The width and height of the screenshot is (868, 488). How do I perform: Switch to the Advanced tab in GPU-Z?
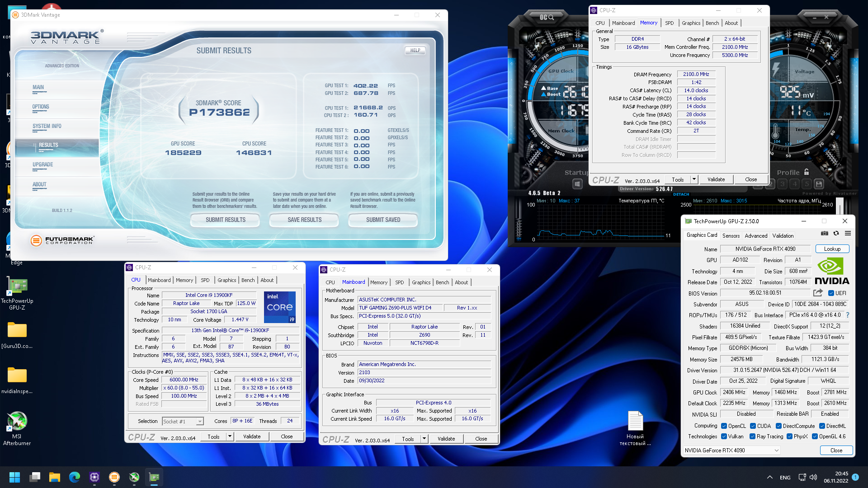[x=756, y=235]
